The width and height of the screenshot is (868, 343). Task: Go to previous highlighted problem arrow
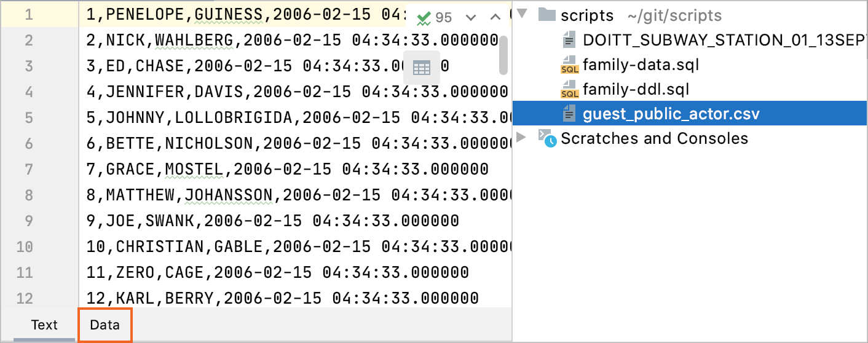[495, 17]
